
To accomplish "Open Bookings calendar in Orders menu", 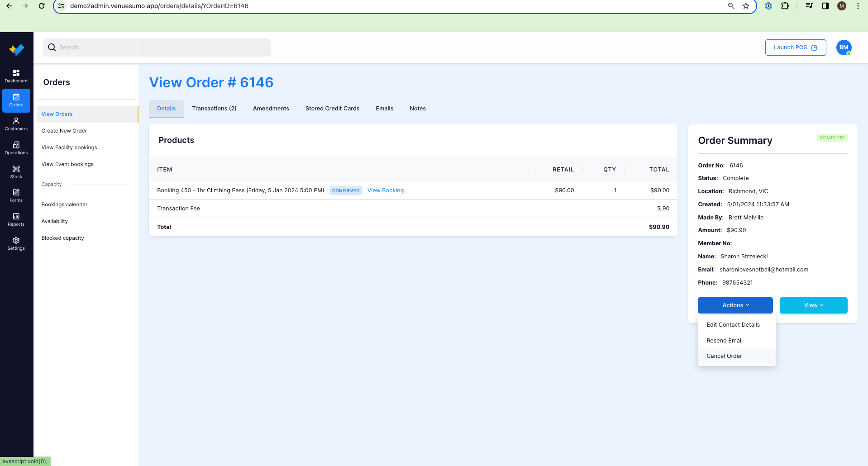I will click(64, 204).
